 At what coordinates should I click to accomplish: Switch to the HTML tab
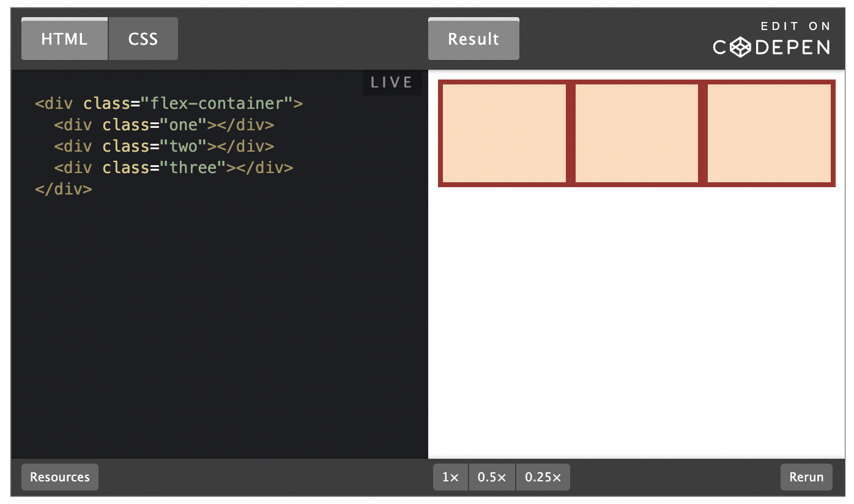click(x=64, y=39)
